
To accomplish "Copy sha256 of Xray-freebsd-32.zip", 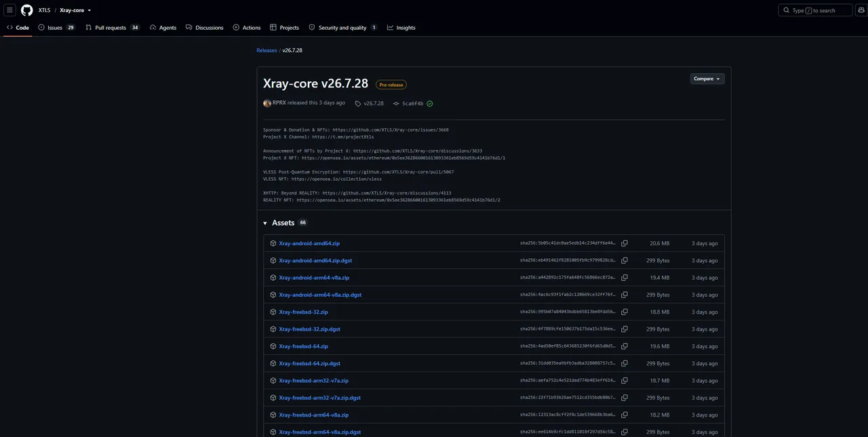I will pyautogui.click(x=625, y=312).
